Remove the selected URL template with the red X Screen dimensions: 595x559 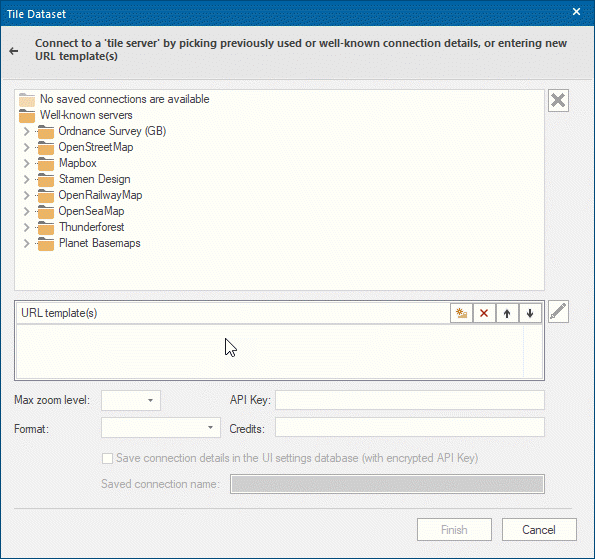pos(484,313)
